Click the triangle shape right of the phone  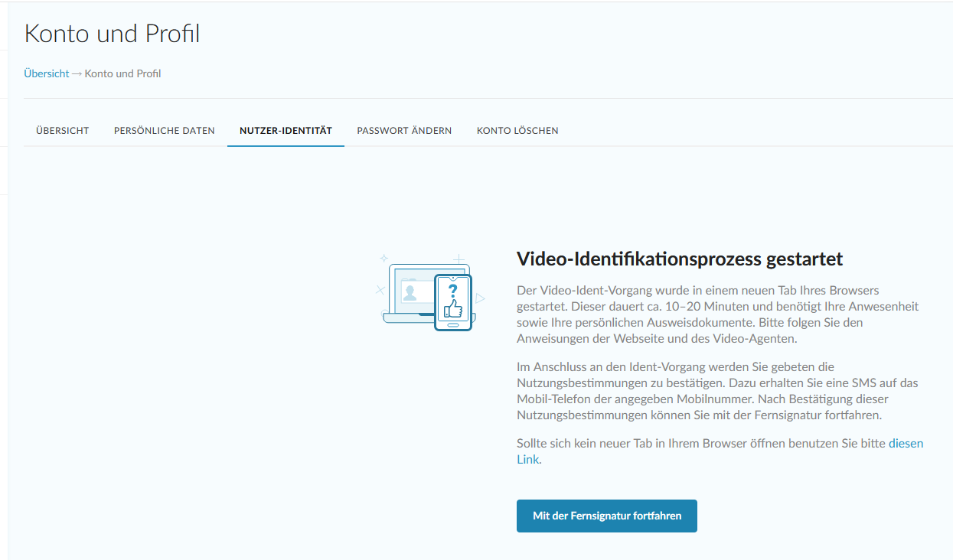coord(480,298)
